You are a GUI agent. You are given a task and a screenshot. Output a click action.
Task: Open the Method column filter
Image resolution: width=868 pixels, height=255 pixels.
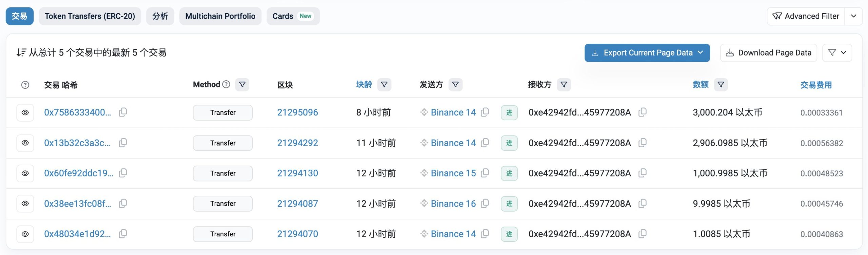tap(242, 84)
